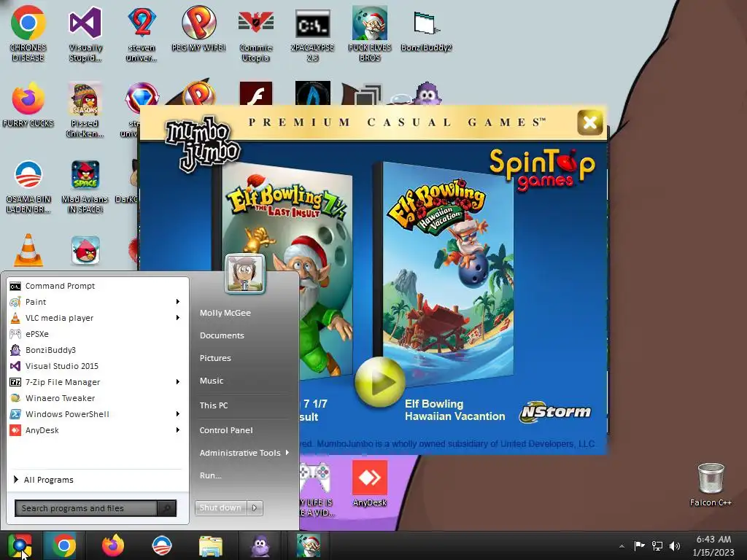The width and height of the screenshot is (747, 560).
Task: Expand AnyDesk jump list arrow
Action: pos(178,430)
